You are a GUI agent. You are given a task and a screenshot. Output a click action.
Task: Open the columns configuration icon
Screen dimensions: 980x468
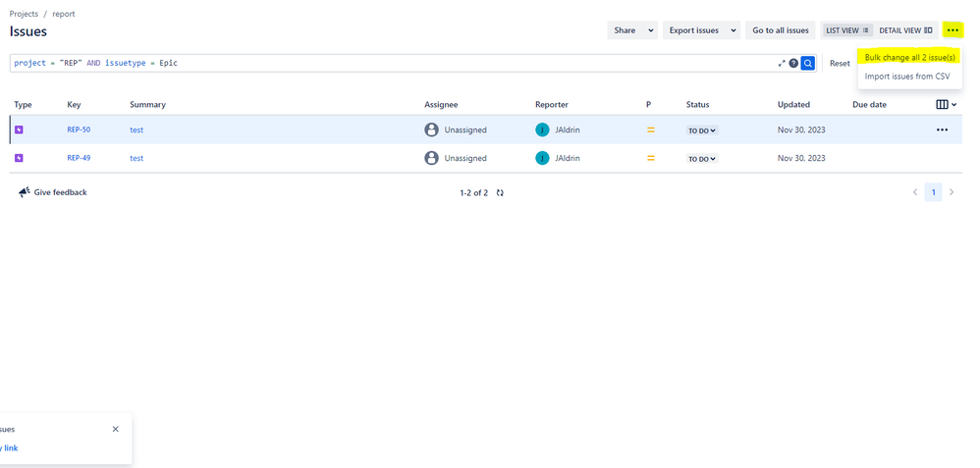947,104
